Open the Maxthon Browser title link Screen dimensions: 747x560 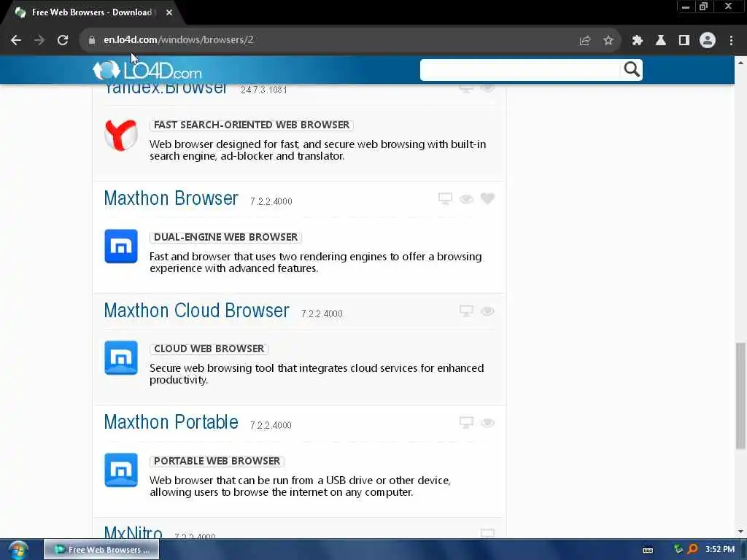(x=171, y=198)
